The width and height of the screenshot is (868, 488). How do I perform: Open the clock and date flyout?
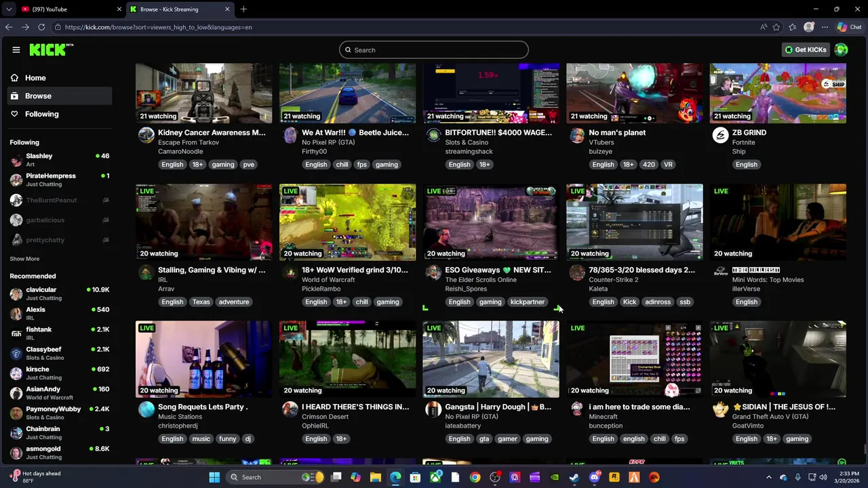tap(848, 477)
